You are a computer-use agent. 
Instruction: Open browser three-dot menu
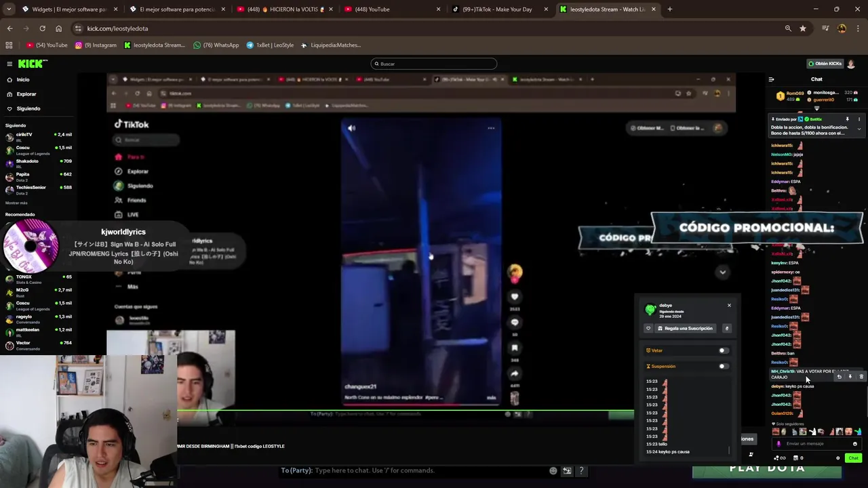click(x=858, y=28)
